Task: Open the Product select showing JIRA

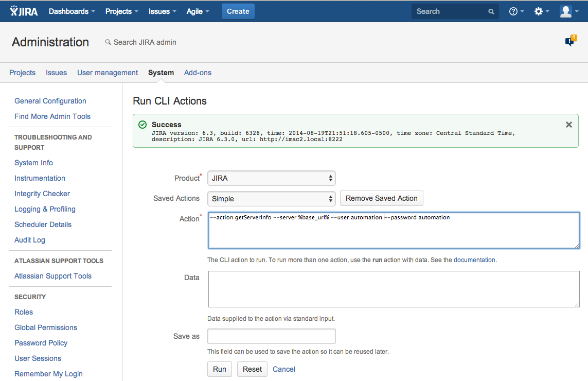Action: coord(272,178)
